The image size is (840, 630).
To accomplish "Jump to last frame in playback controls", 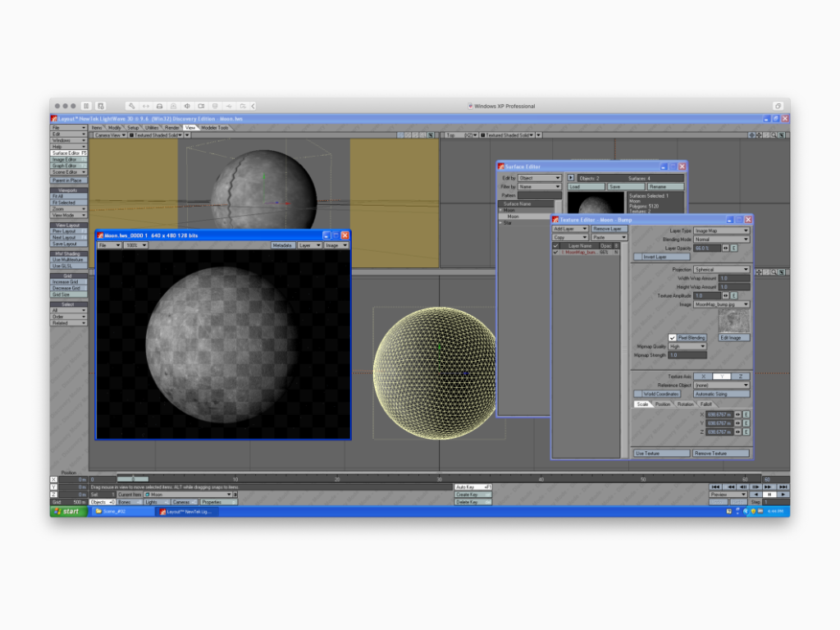I will [x=783, y=487].
